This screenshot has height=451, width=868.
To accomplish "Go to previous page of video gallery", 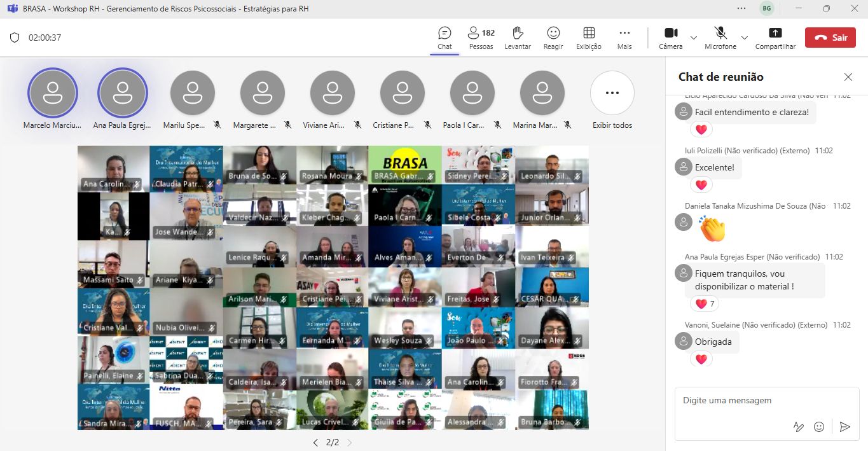I will coord(315,443).
